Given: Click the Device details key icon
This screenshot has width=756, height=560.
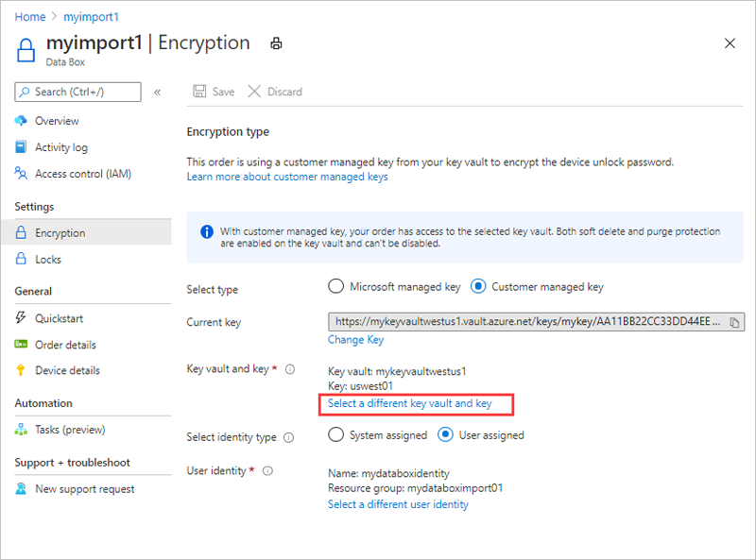Looking at the screenshot, I should tap(22, 370).
